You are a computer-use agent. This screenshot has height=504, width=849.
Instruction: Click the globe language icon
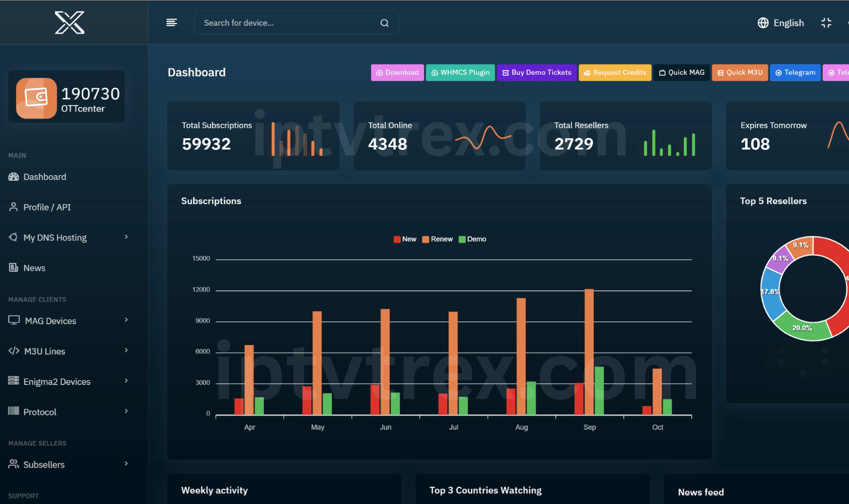(763, 23)
